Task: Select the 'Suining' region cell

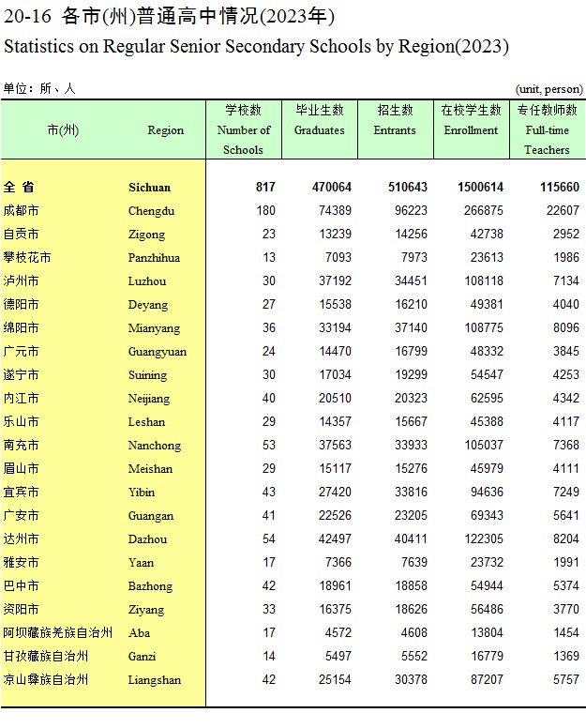Action: pyautogui.click(x=147, y=375)
